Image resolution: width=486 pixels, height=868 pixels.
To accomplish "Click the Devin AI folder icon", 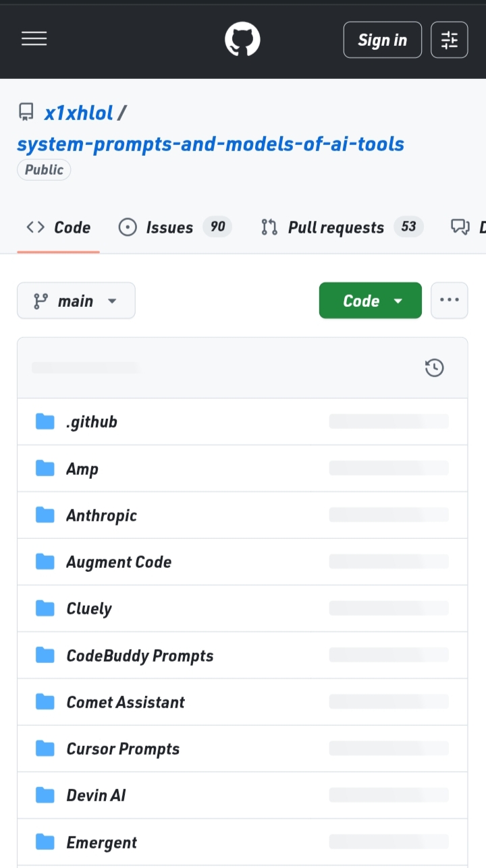I will [x=45, y=795].
